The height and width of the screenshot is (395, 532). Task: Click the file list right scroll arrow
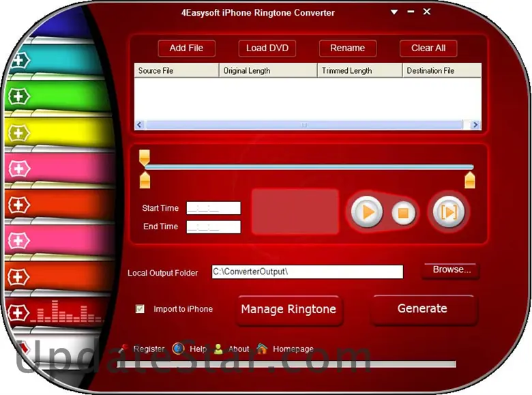click(x=475, y=125)
